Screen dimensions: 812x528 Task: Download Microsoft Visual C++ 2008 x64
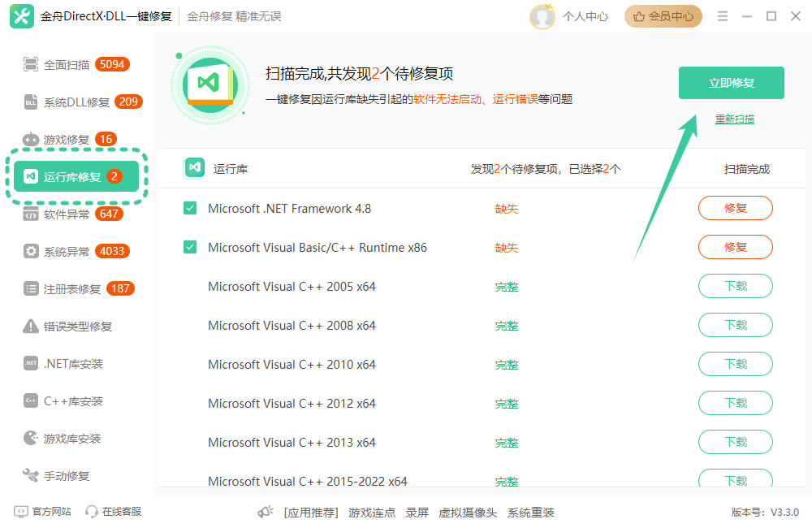tap(736, 325)
